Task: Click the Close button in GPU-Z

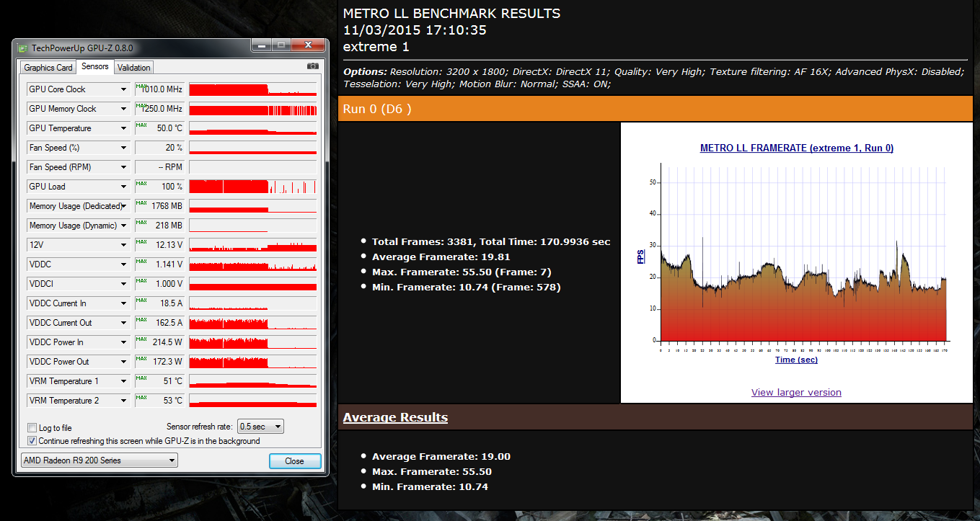Action: [294, 461]
